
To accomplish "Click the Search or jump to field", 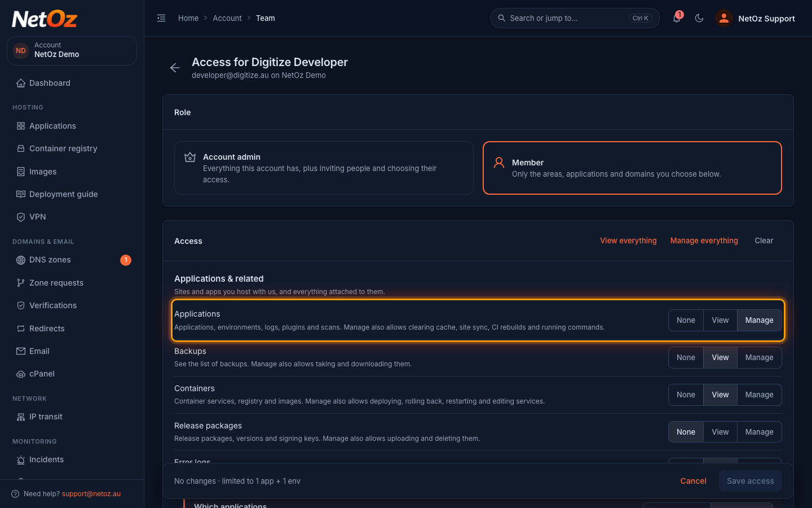I will [x=575, y=18].
